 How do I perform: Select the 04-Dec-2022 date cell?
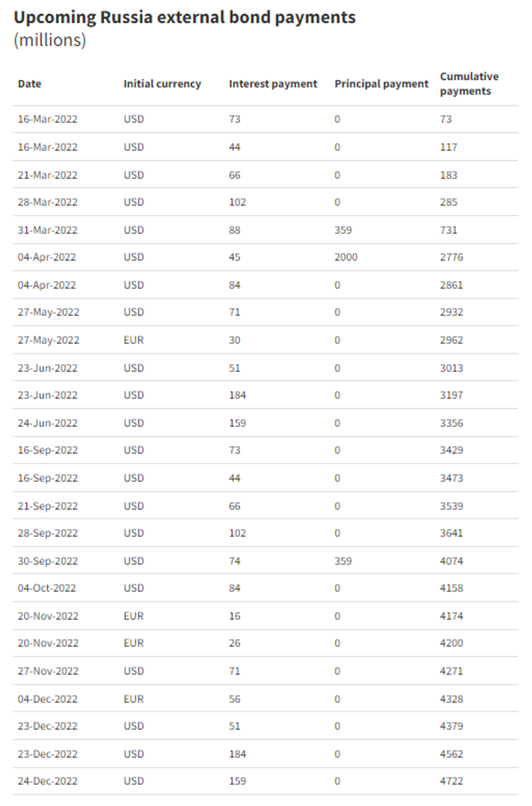(x=47, y=698)
